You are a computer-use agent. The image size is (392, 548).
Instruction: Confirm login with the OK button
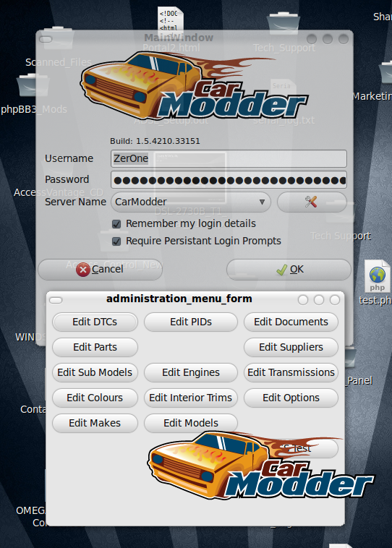point(289,270)
